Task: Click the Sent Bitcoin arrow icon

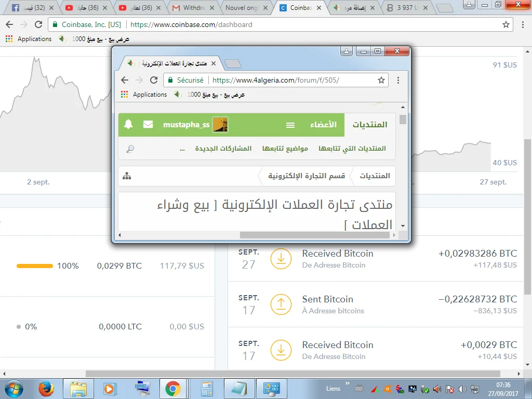Action: pyautogui.click(x=281, y=304)
